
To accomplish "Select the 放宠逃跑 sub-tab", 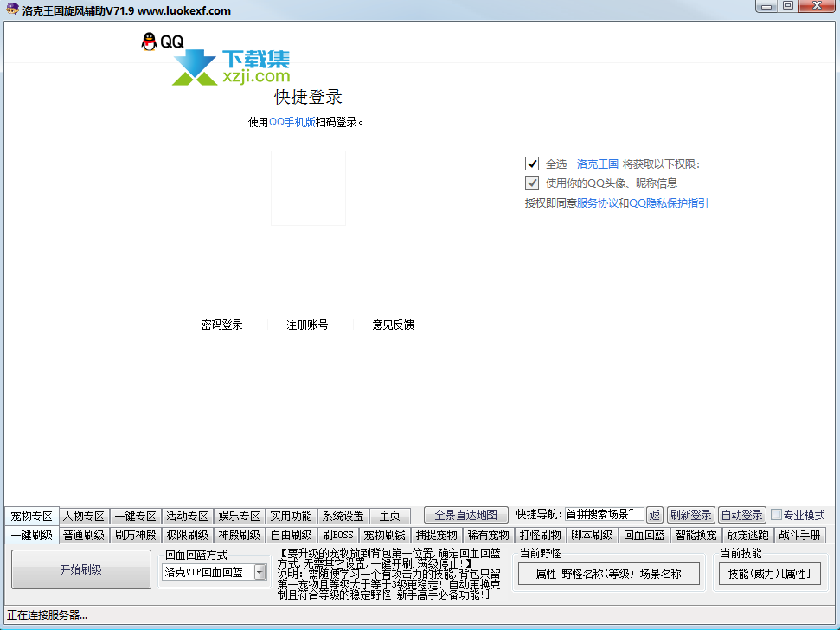I will click(x=747, y=535).
